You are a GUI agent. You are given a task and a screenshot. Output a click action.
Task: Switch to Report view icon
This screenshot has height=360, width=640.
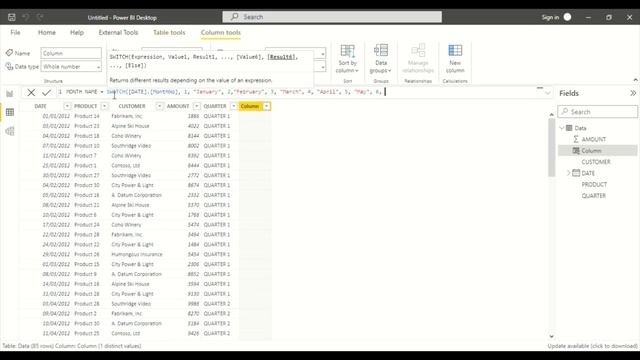10,94
